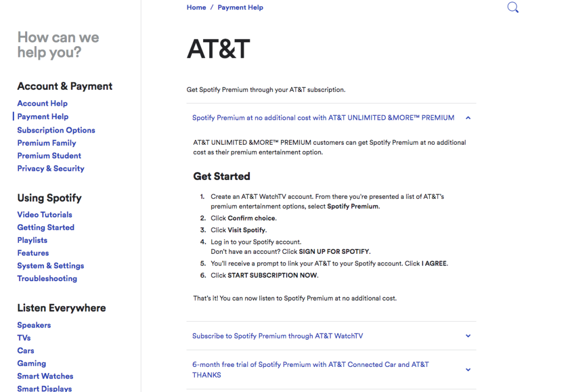Viewport: 570px width, 392px height.
Task: Open the Payment Help breadcrumb link
Action: (240, 7)
